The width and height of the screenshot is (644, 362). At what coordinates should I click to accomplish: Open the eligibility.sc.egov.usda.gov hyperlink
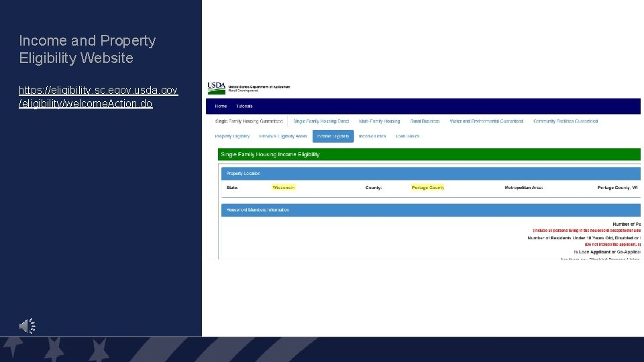[x=98, y=97]
